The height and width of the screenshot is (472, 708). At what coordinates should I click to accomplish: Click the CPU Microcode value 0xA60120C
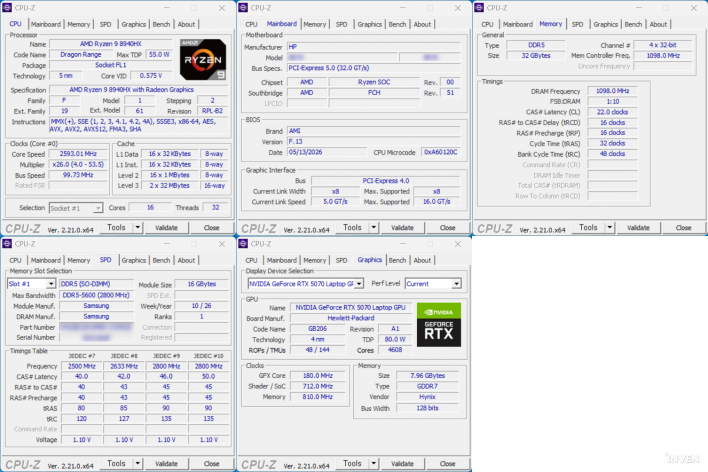pos(441,152)
